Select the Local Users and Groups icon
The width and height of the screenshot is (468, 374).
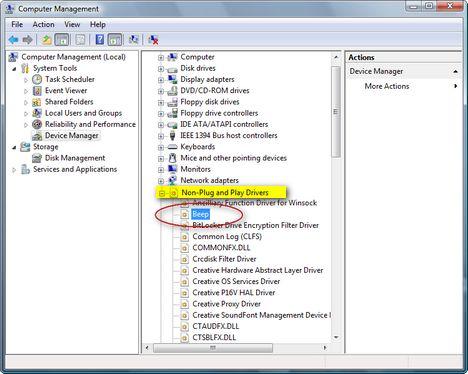pyautogui.click(x=37, y=113)
